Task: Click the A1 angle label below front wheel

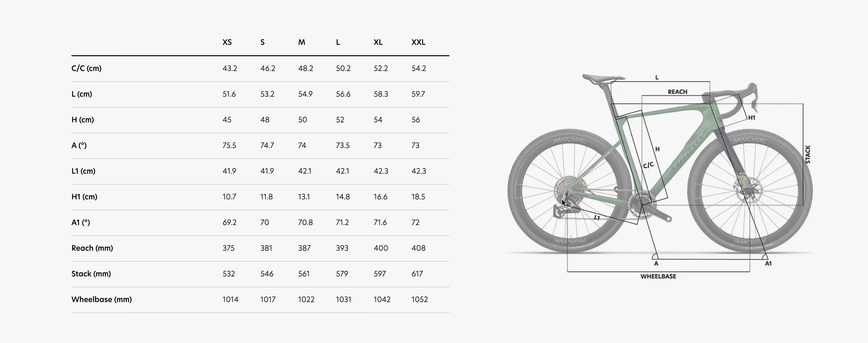Action: point(768,264)
